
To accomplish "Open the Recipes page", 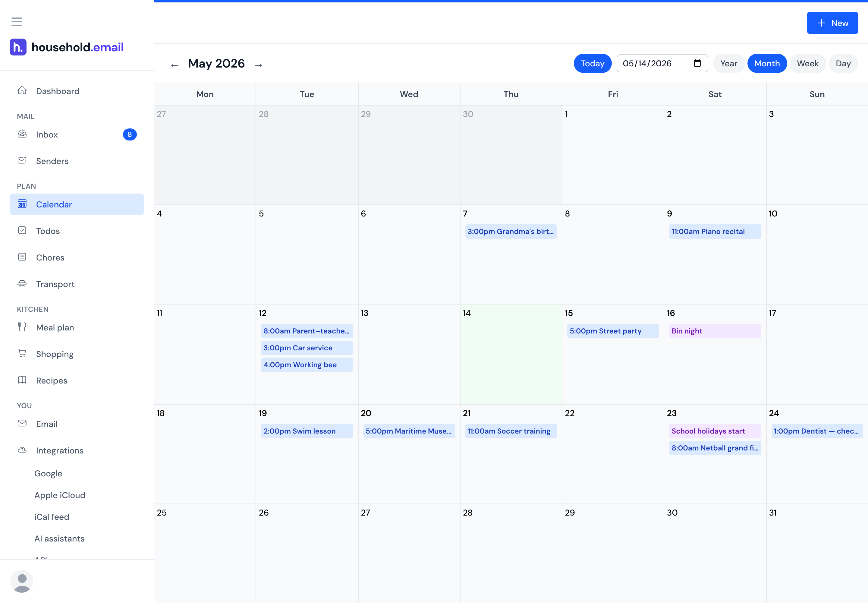I will click(x=77, y=380).
